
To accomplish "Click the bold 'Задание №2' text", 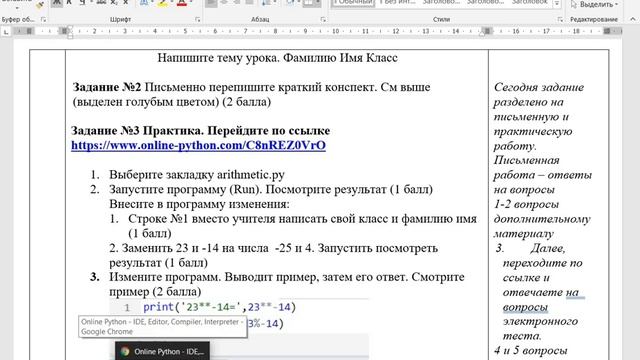I will (x=107, y=87).
